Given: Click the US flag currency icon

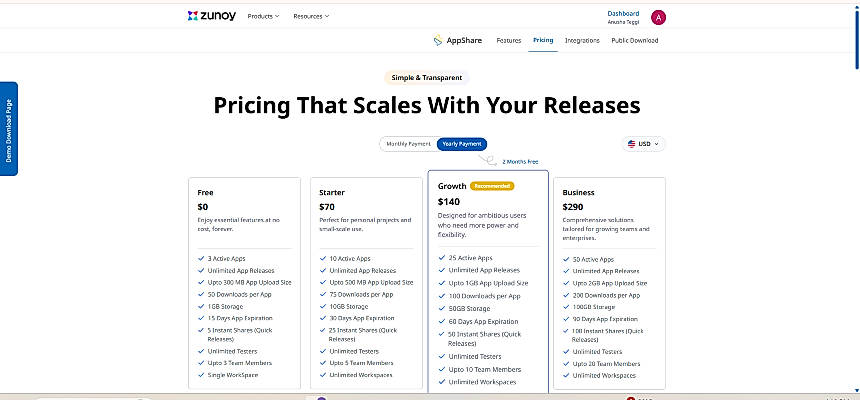Looking at the screenshot, I should click(x=631, y=144).
